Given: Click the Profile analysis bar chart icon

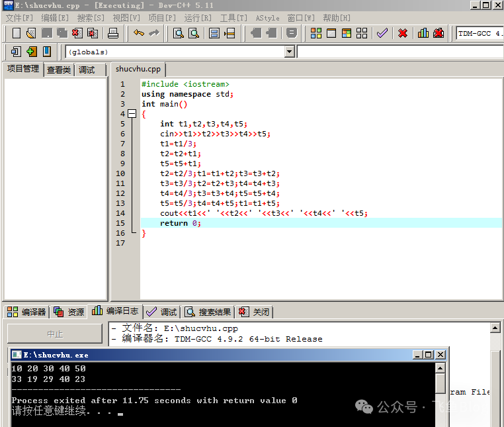Looking at the screenshot, I should click(423, 33).
